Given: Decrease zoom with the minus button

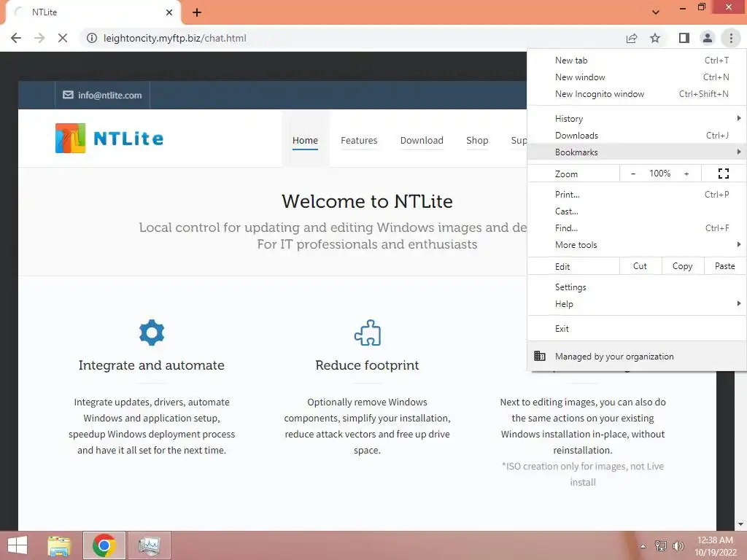Looking at the screenshot, I should point(633,174).
